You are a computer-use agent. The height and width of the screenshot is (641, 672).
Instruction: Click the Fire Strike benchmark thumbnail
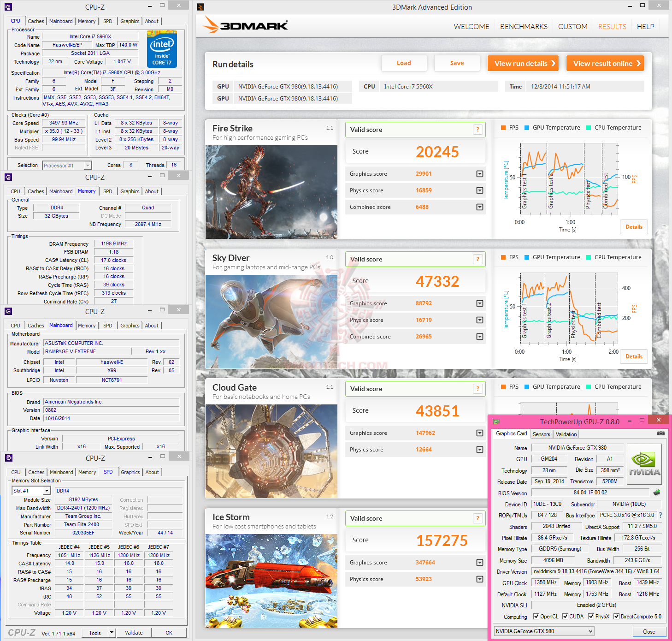click(271, 192)
